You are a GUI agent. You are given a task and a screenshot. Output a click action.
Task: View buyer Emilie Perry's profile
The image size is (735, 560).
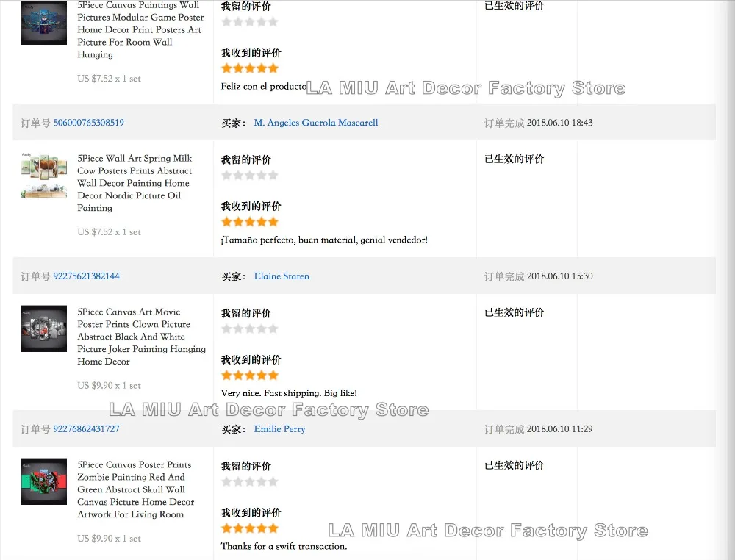[x=279, y=429]
